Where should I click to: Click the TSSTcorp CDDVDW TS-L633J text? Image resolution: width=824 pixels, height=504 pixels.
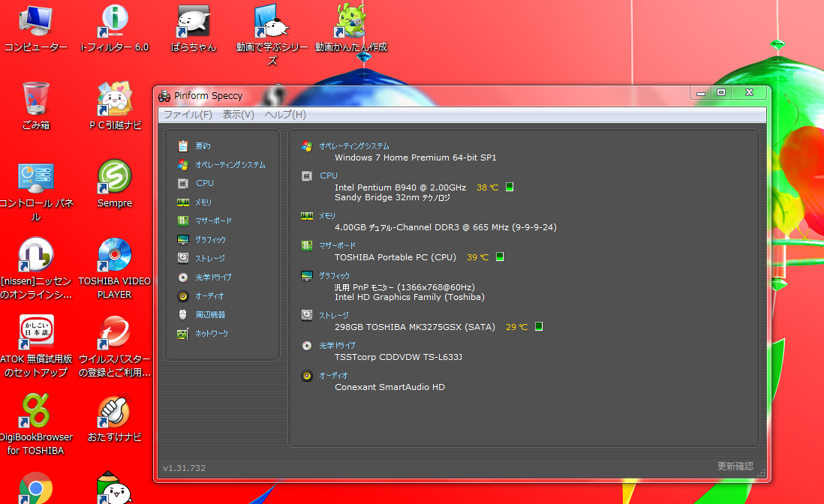[x=398, y=357]
